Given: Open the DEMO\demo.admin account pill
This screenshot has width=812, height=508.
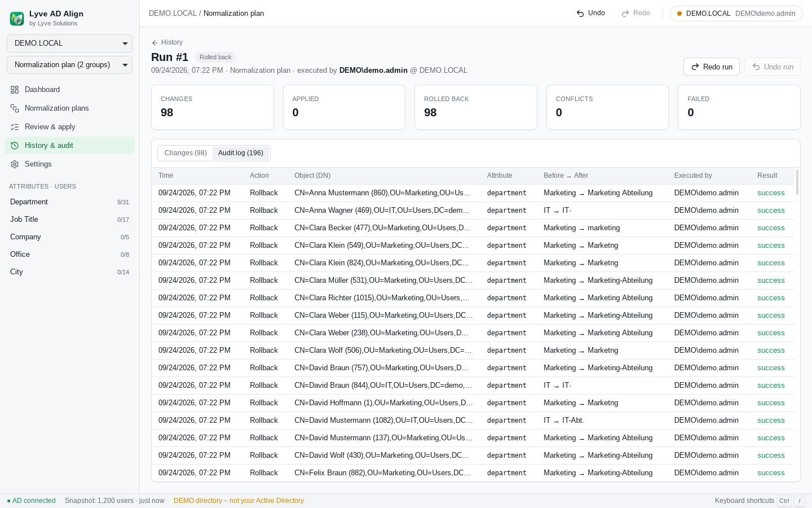Looking at the screenshot, I should (736, 14).
